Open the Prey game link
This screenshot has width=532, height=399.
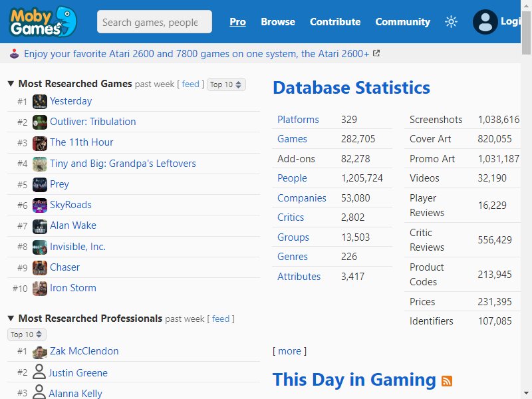(59, 184)
